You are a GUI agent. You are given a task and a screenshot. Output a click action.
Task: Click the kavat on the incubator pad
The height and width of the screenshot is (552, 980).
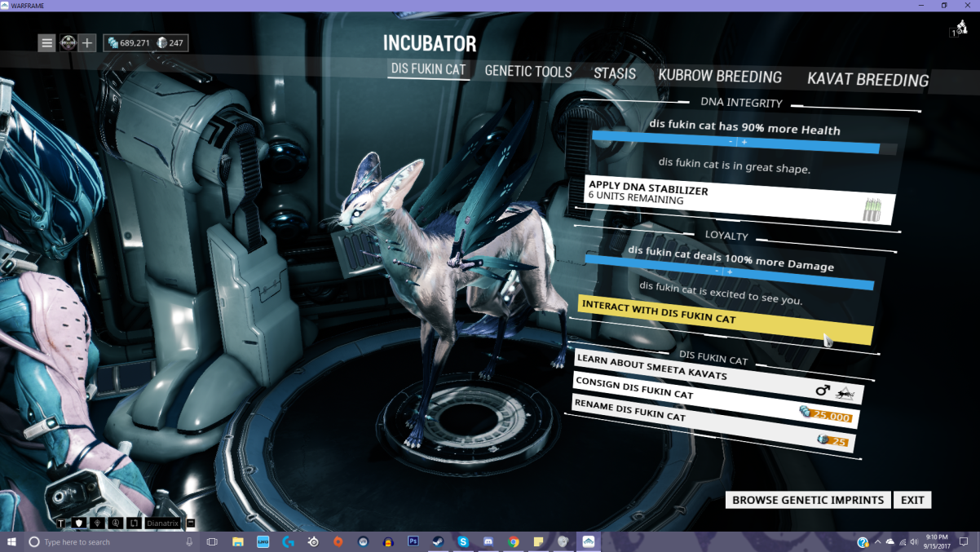coord(457,277)
